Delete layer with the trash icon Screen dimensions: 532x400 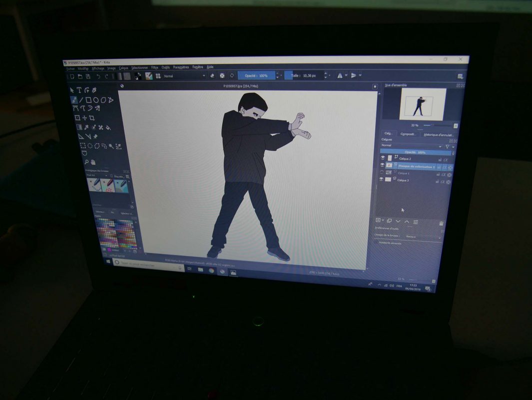[x=441, y=223]
